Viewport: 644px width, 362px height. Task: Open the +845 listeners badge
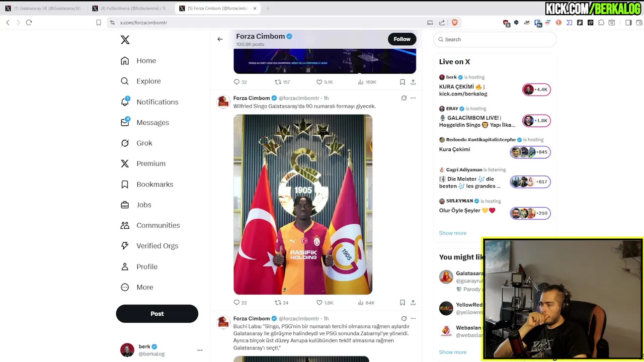coord(530,152)
